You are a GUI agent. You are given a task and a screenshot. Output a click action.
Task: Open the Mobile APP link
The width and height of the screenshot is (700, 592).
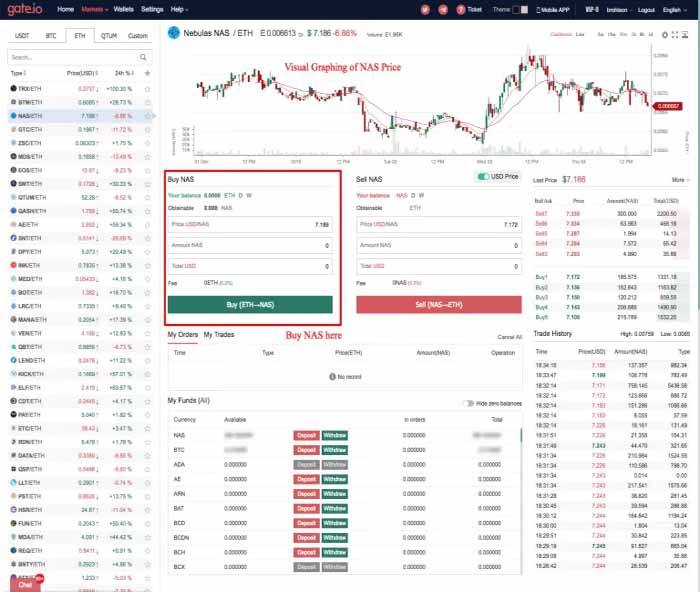coord(553,9)
